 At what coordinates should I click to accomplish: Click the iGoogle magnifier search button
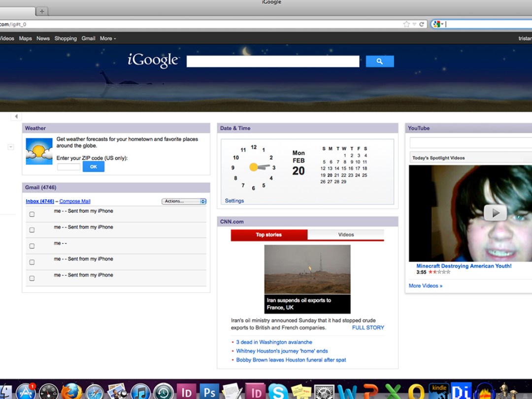point(380,62)
